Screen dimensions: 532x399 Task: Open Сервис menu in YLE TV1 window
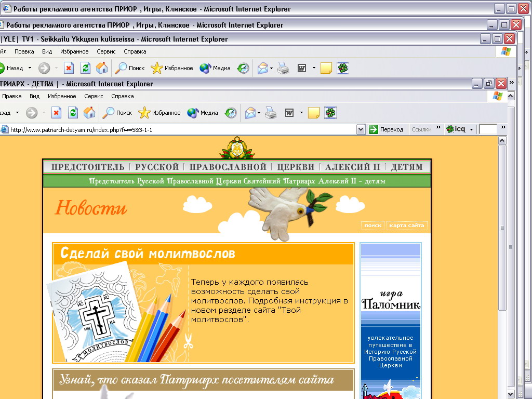(x=106, y=51)
